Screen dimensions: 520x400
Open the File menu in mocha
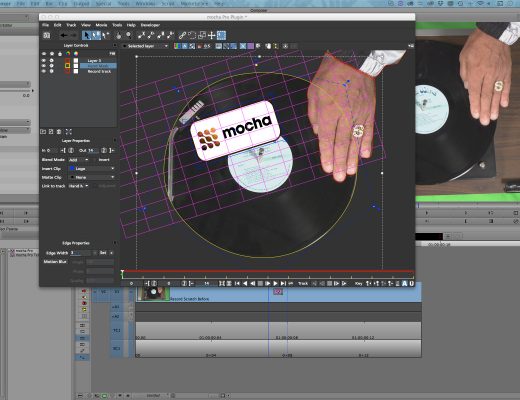tap(45, 25)
